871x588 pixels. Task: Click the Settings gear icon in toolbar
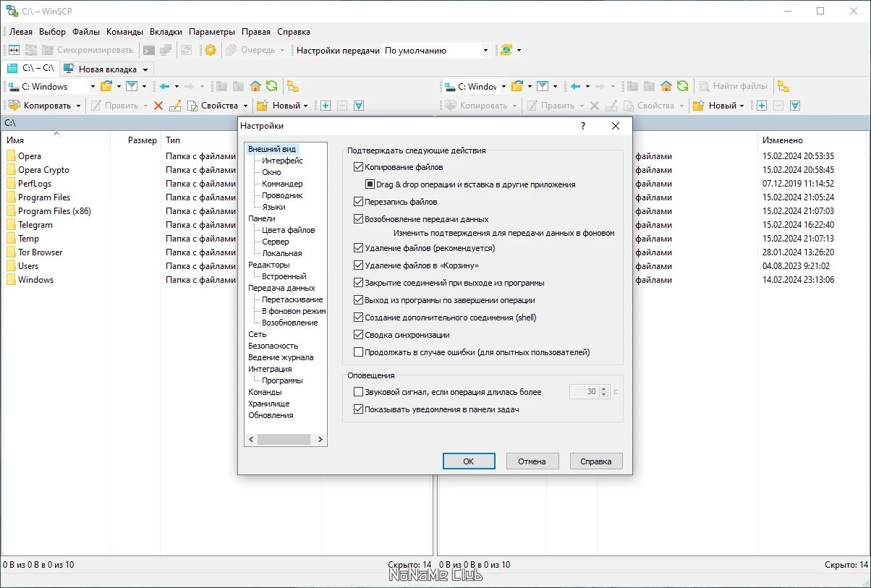(x=211, y=50)
